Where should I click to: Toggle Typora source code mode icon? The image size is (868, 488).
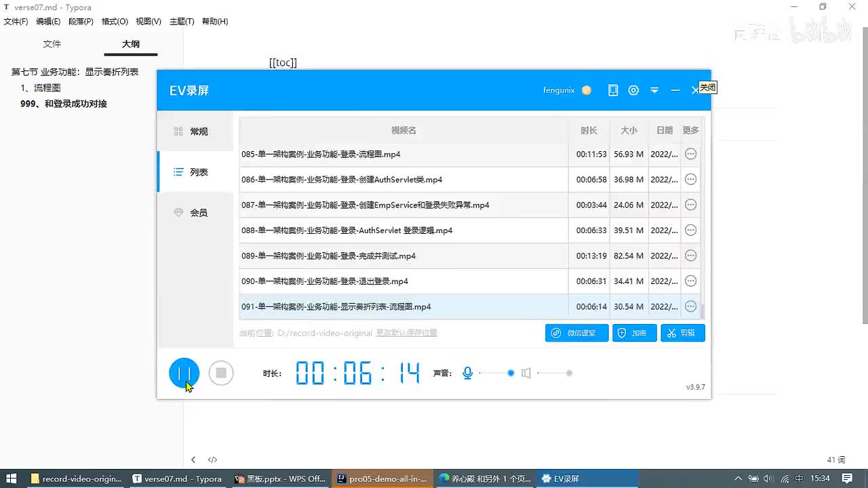212,460
